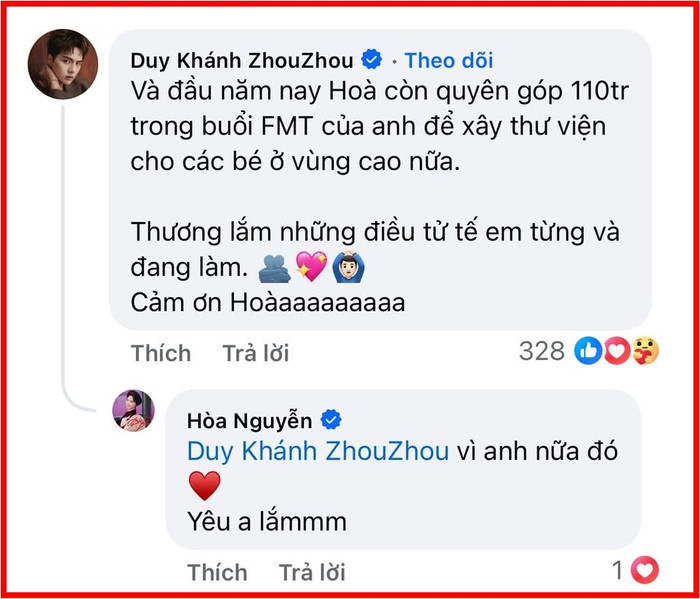The height and width of the screenshot is (599, 700).
Task: Click the heart reaction on Hòa's reply
Action: (645, 570)
